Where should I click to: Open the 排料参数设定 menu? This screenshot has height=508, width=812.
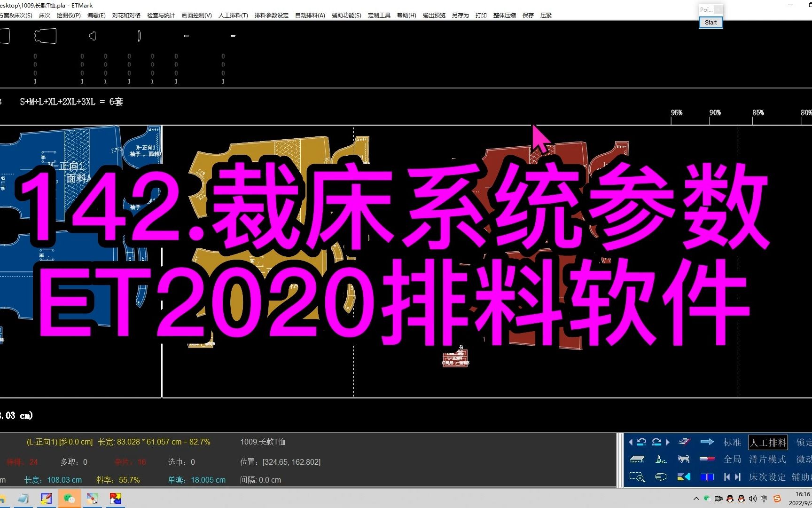(x=272, y=16)
